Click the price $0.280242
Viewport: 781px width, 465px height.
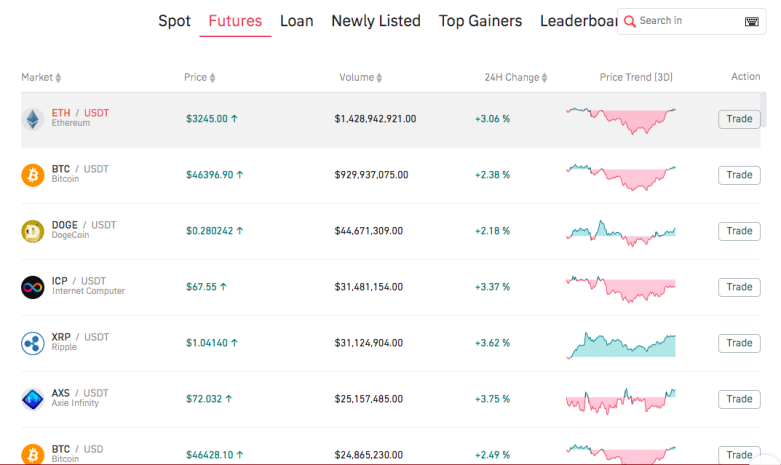coord(210,231)
